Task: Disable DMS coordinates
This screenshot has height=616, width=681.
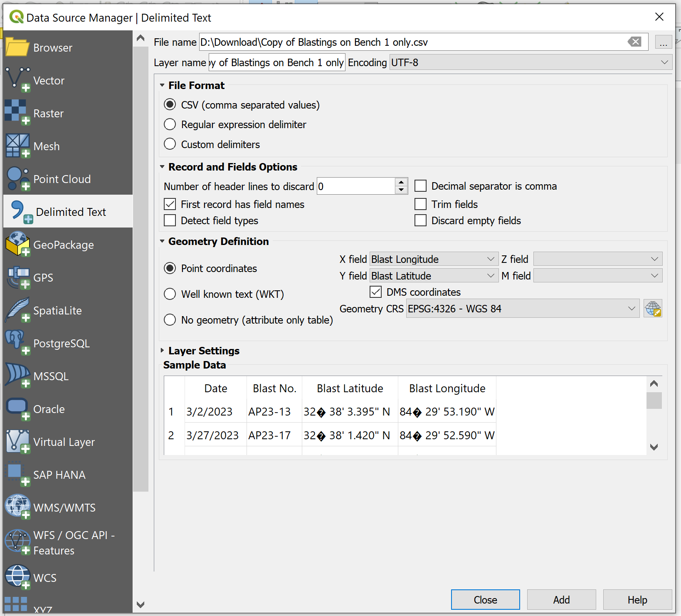Action: 375,292
